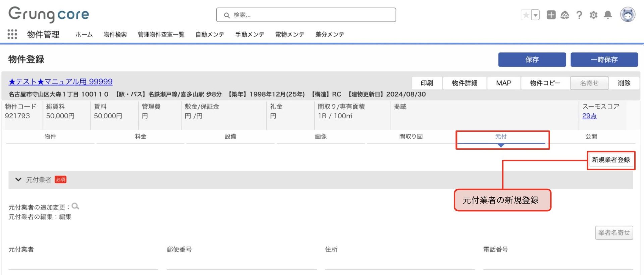Switch to the 料金 tab

tap(140, 137)
